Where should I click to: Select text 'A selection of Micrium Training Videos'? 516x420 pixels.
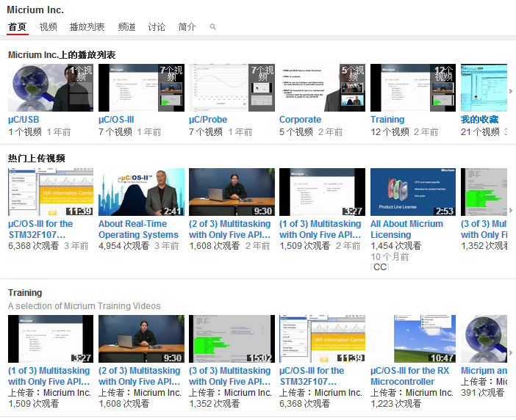point(85,306)
